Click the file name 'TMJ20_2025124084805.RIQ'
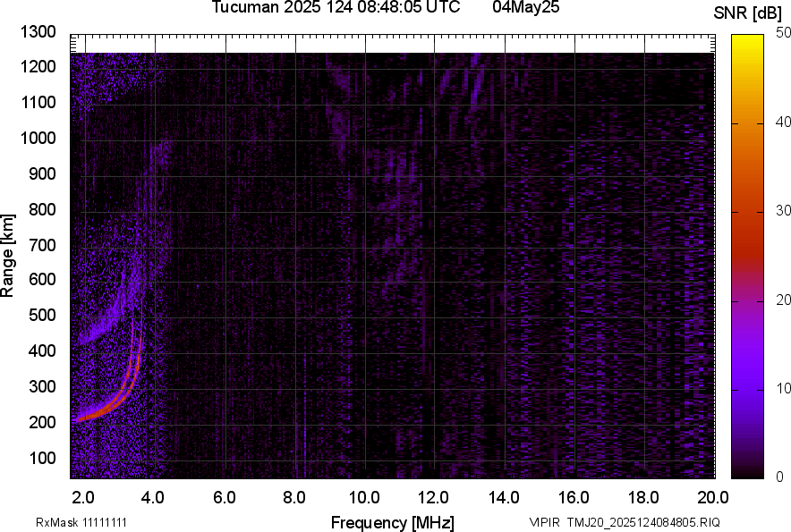 (643, 522)
